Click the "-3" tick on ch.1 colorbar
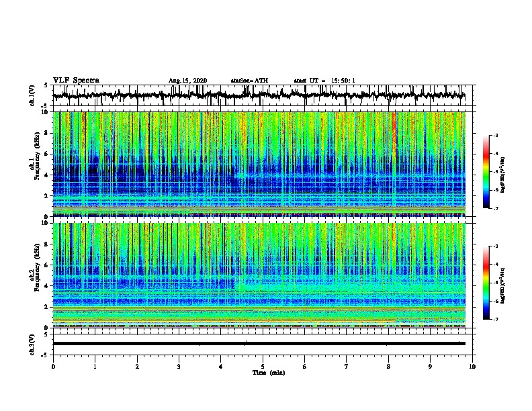The width and height of the screenshot is (532, 411). tap(496, 135)
